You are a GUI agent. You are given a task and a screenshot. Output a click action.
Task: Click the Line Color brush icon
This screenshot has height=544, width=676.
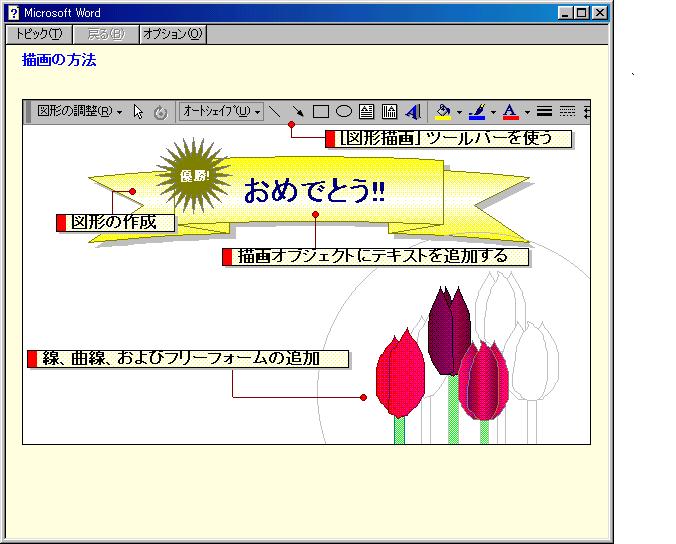click(477, 112)
